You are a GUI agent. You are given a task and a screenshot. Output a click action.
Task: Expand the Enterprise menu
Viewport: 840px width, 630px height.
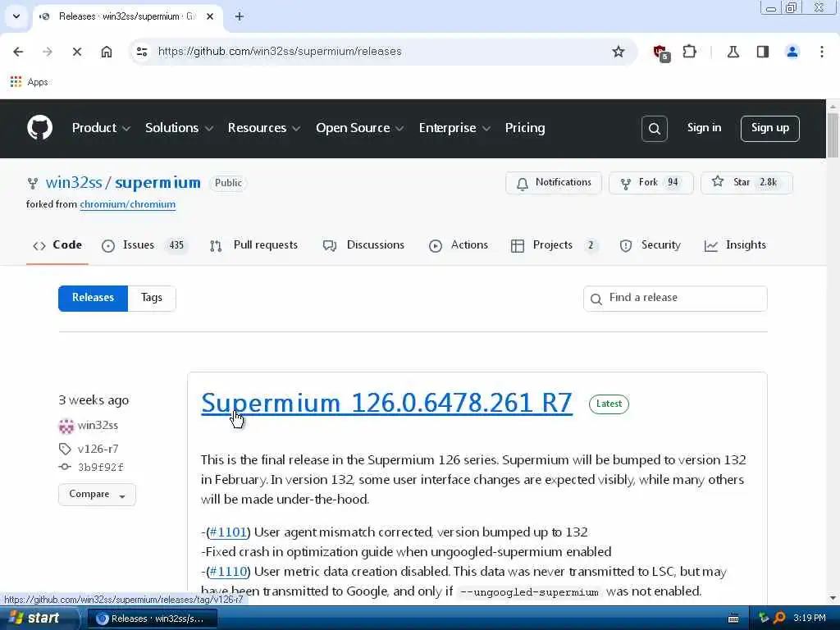(454, 128)
